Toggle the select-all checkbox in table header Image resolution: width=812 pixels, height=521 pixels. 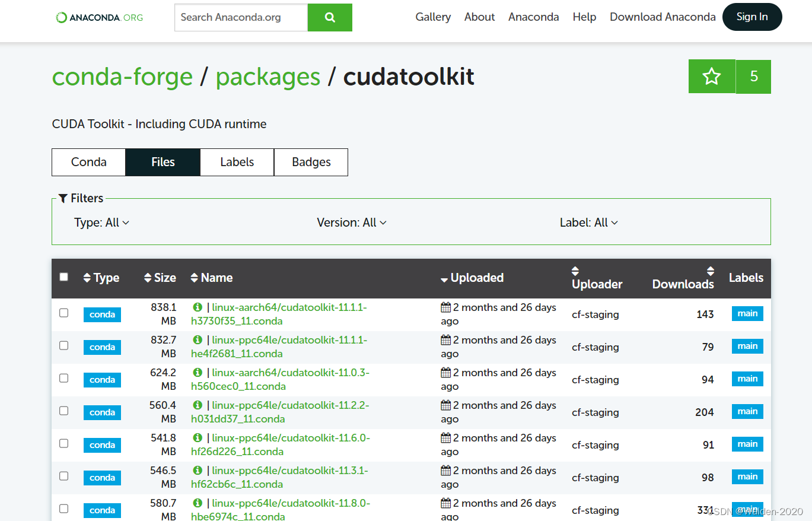pos(64,277)
